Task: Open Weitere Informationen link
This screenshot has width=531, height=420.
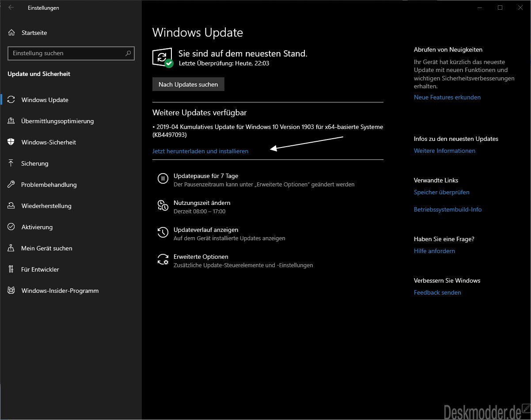Action: (x=444, y=151)
